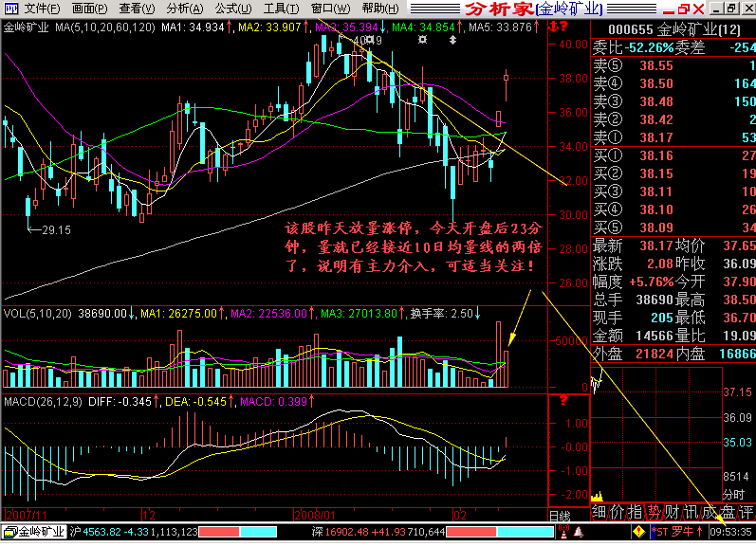The width and height of the screenshot is (756, 546).
Task: Click the 窗口(W) menu icon
Action: [x=328, y=9]
